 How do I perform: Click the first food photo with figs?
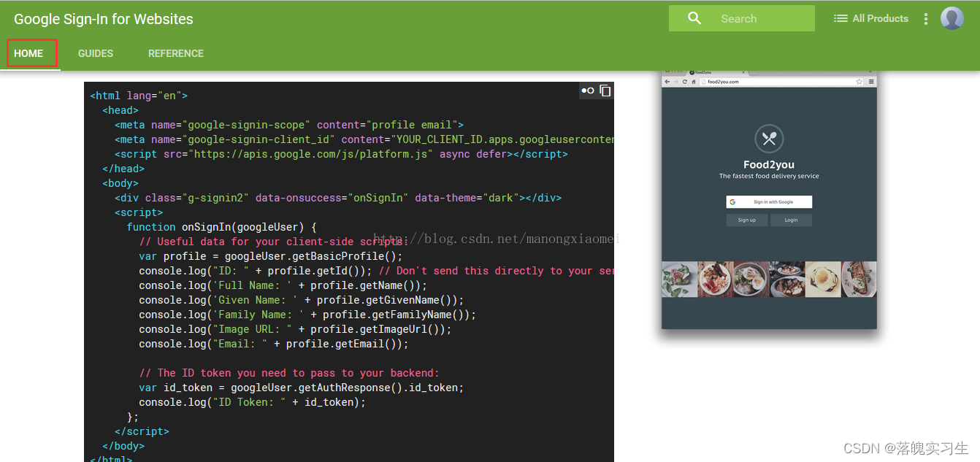679,279
